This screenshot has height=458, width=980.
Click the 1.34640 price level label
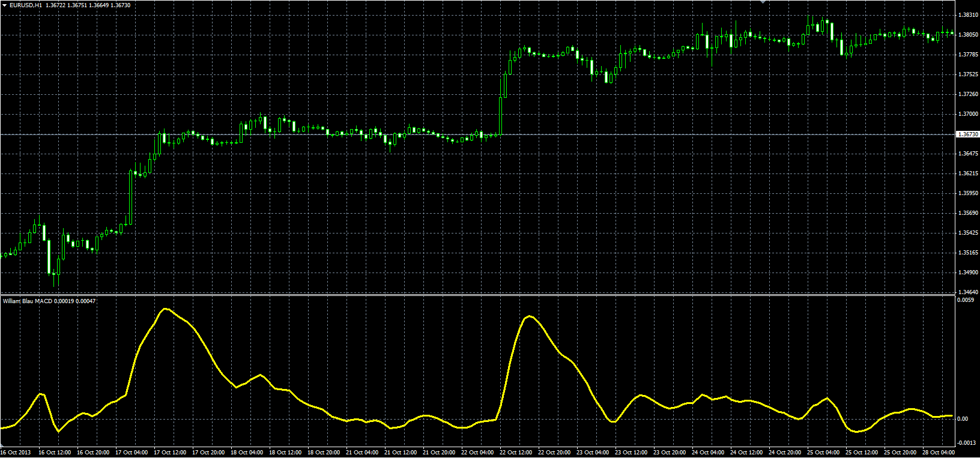968,292
